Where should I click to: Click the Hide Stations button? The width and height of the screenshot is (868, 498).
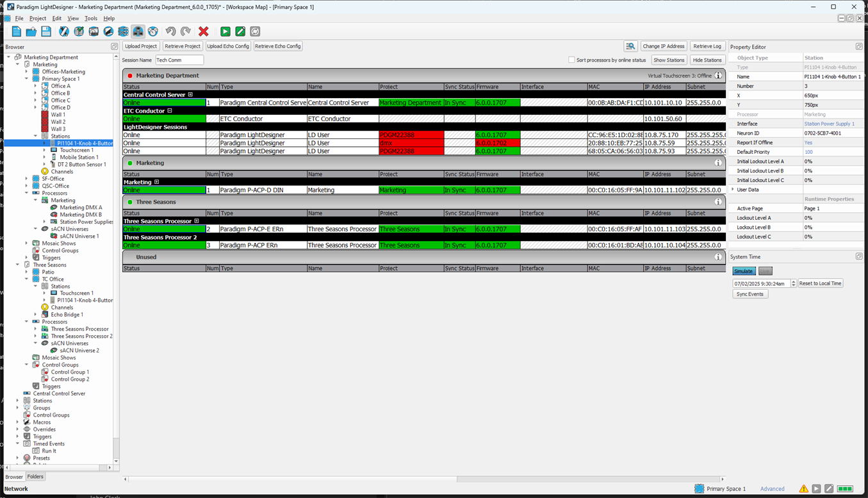[707, 60]
